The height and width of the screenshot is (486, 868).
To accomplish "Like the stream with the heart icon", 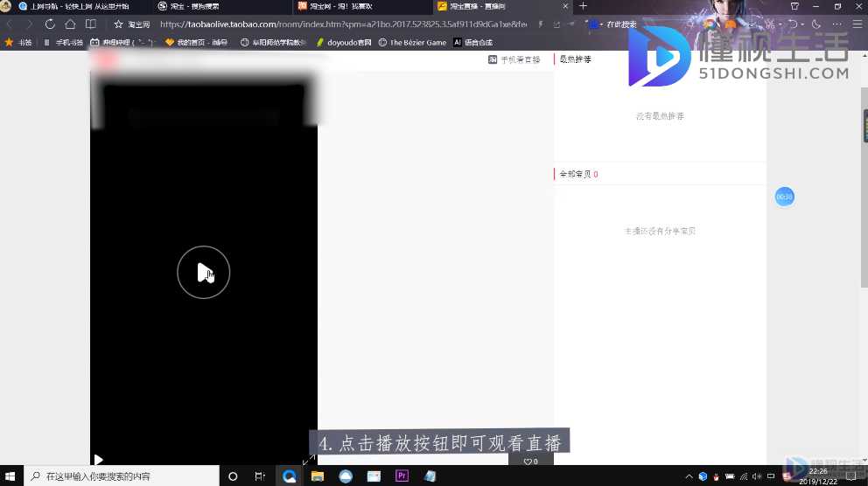I will [x=528, y=462].
